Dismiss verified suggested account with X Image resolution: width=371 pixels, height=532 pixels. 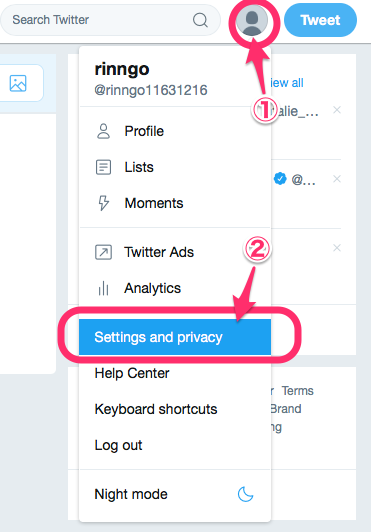pyautogui.click(x=337, y=179)
